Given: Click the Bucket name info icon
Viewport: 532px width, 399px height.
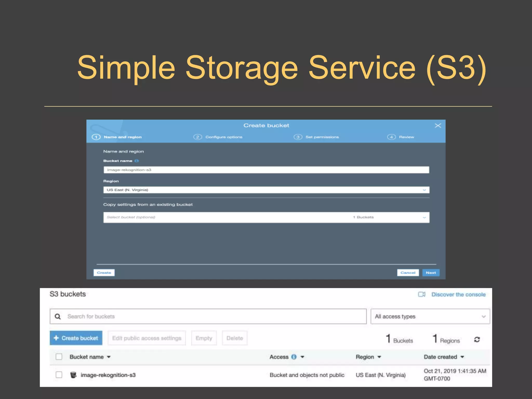Looking at the screenshot, I should tap(137, 161).
